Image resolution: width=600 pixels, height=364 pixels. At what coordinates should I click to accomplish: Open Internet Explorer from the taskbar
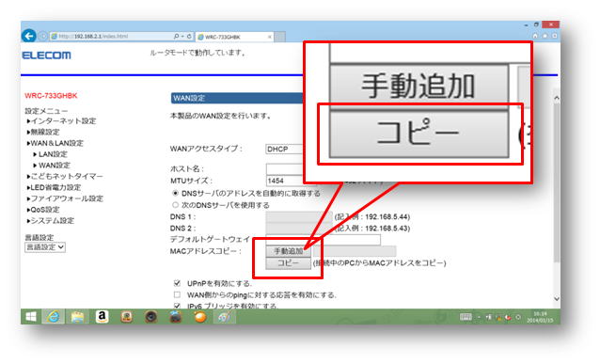(x=54, y=317)
